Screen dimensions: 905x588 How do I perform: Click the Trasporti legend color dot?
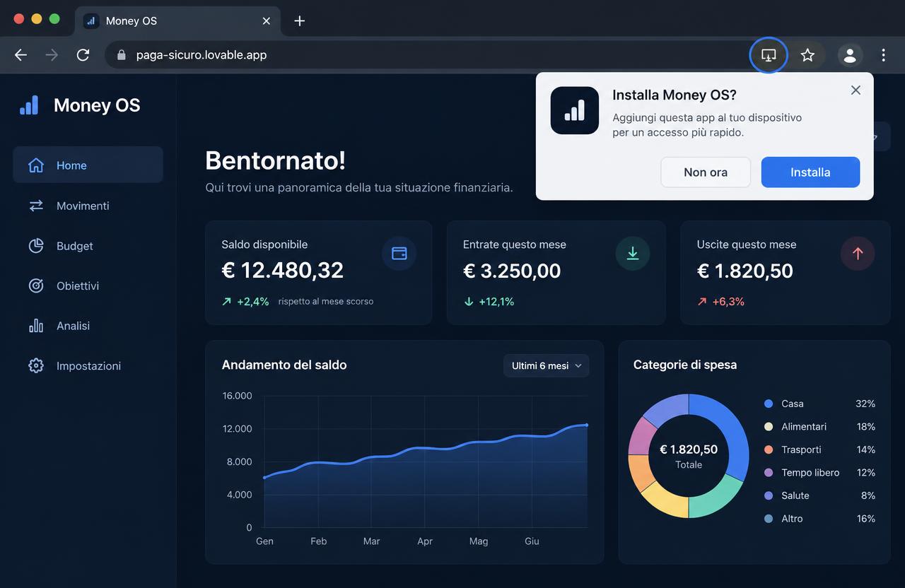tap(769, 449)
